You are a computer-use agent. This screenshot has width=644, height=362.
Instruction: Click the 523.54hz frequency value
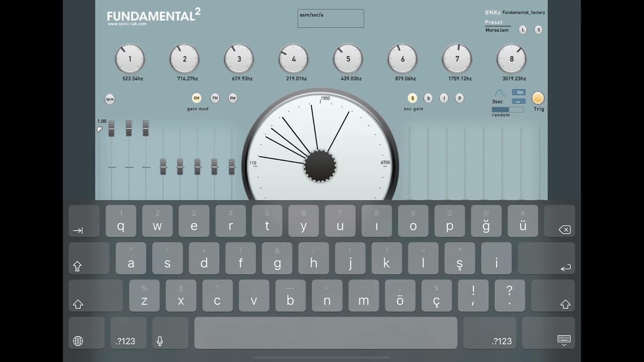pos(133,79)
